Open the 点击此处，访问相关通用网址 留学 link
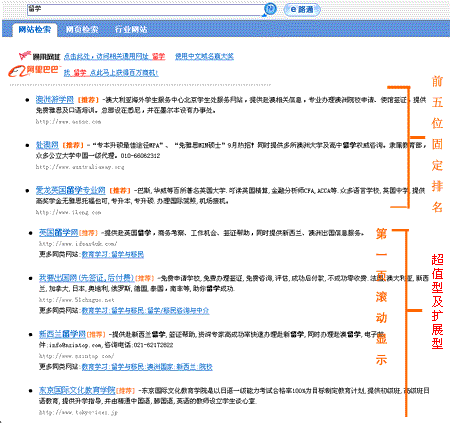 pos(114,57)
